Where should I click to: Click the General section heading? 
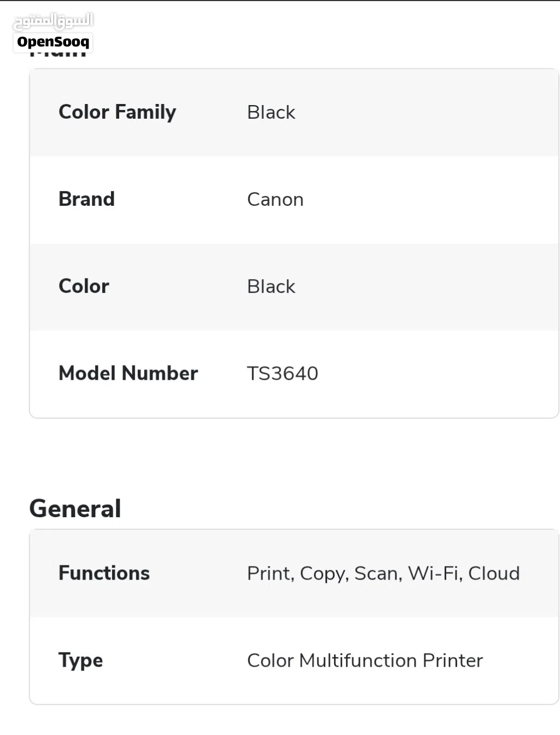click(x=75, y=508)
